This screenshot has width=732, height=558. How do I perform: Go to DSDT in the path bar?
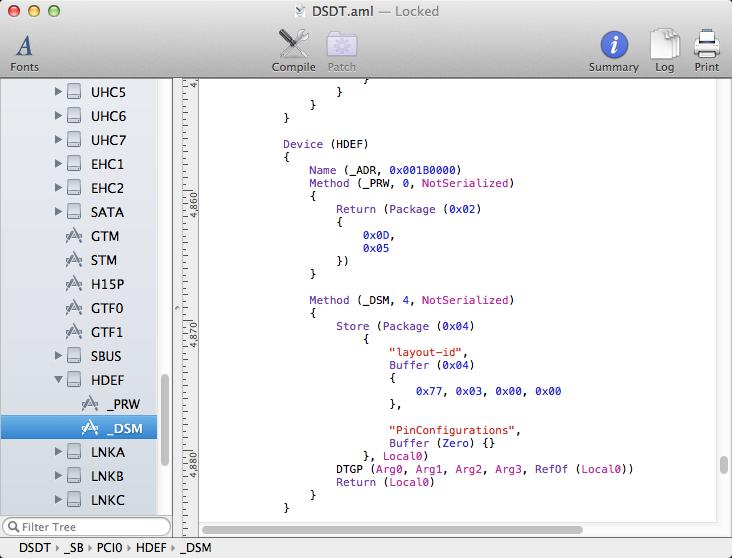(x=35, y=548)
